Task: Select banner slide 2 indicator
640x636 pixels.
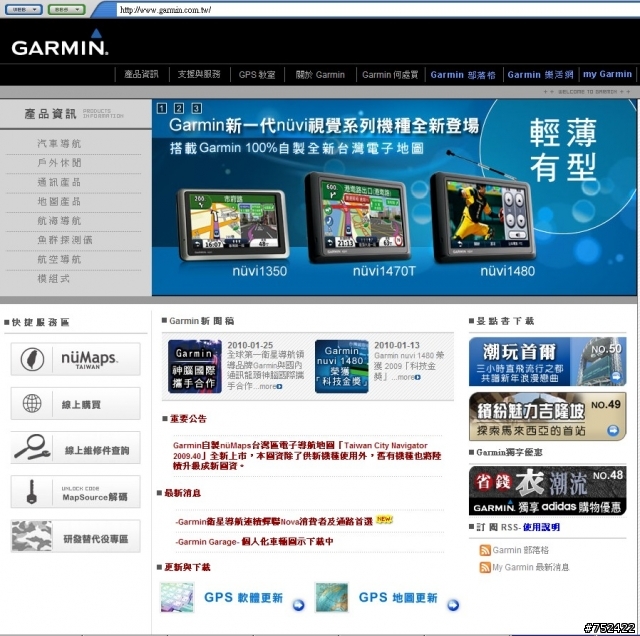Action: pos(179,108)
